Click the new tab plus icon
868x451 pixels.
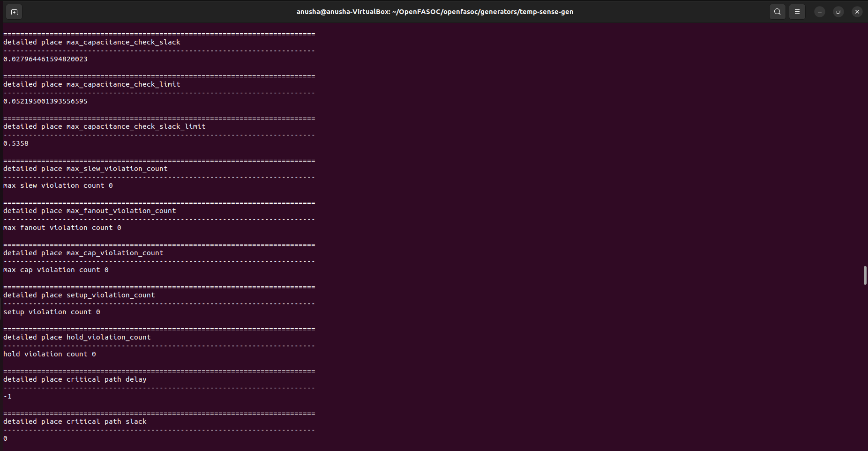pyautogui.click(x=14, y=12)
